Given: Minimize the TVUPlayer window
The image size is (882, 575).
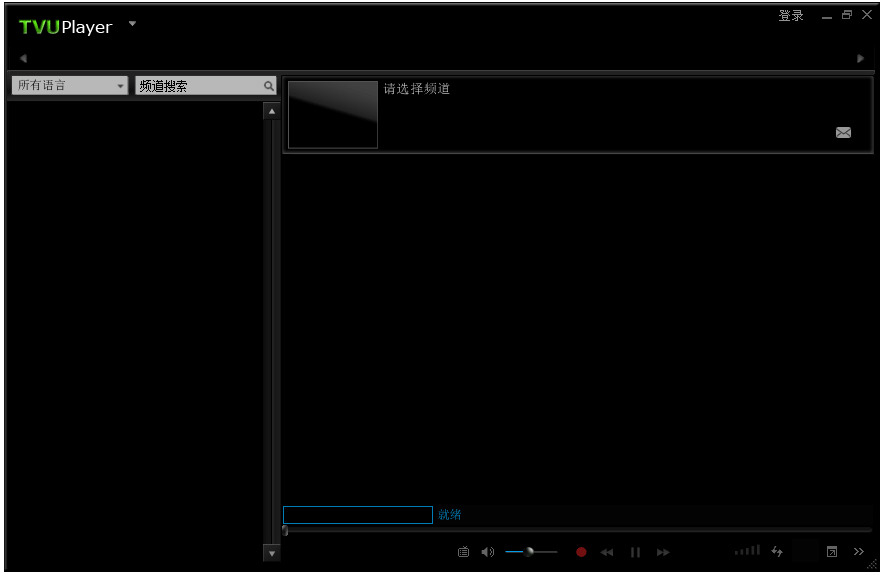Looking at the screenshot, I should [826, 16].
